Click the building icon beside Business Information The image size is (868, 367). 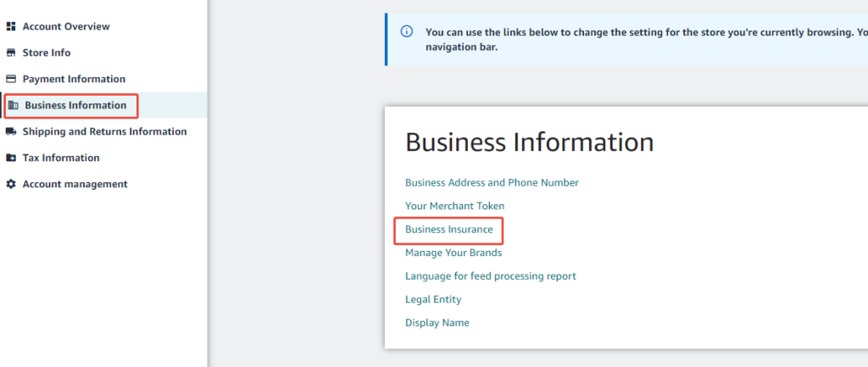tap(14, 105)
